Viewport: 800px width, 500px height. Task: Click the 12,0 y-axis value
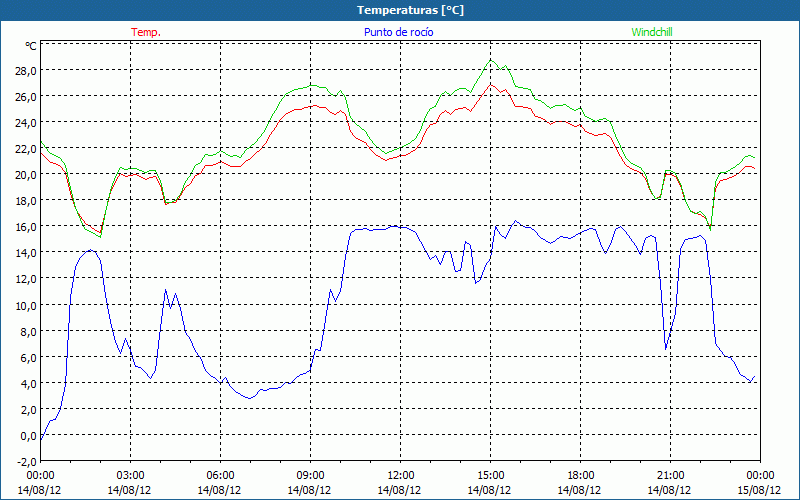(26, 278)
